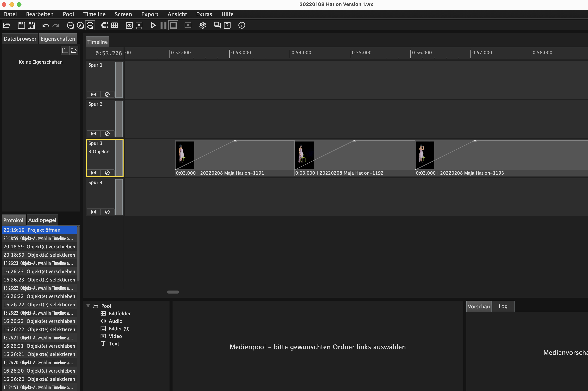
Task: Select Bilder (9) in the pool tree
Action: 119,329
